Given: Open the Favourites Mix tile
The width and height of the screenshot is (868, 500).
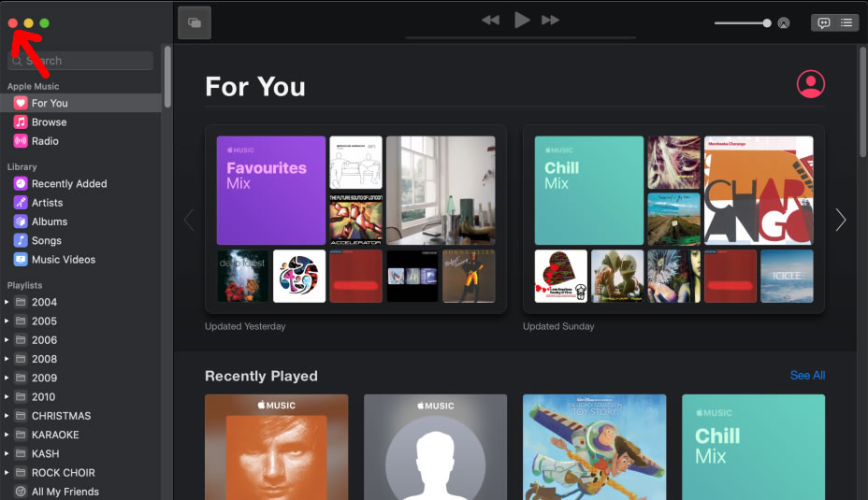Looking at the screenshot, I should [x=271, y=191].
